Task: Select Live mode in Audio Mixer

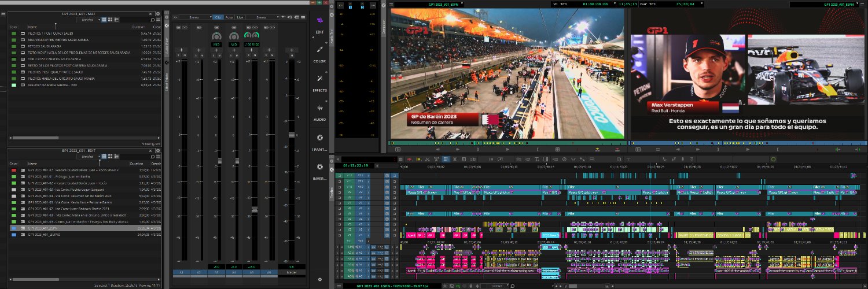Action: (240, 17)
